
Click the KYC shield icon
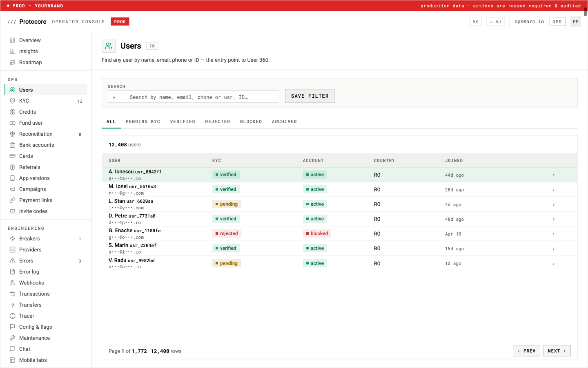point(12,101)
